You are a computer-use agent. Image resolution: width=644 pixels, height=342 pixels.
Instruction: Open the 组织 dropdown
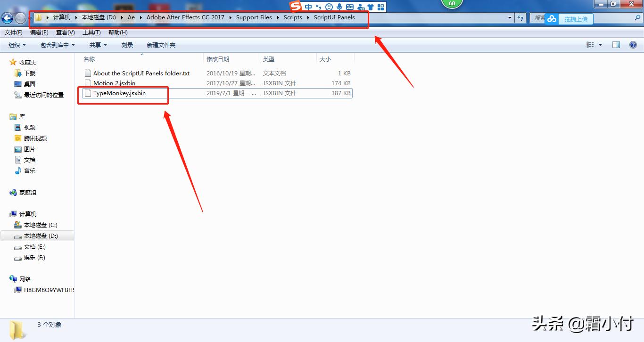(17, 45)
